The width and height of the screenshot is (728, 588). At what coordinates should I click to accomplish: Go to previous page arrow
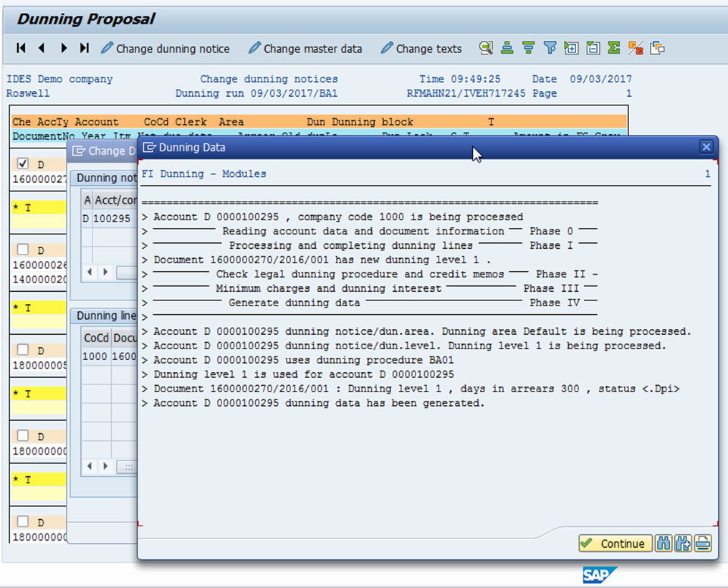(42, 48)
